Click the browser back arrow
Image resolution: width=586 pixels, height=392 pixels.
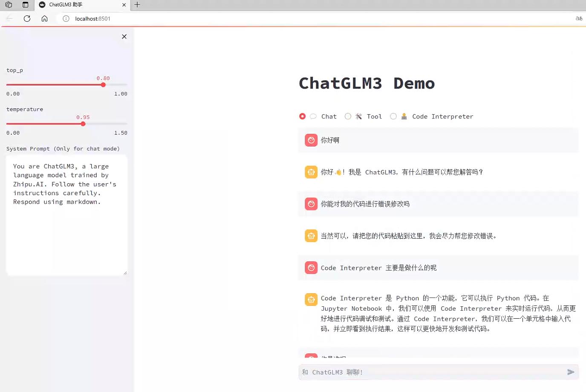9,19
